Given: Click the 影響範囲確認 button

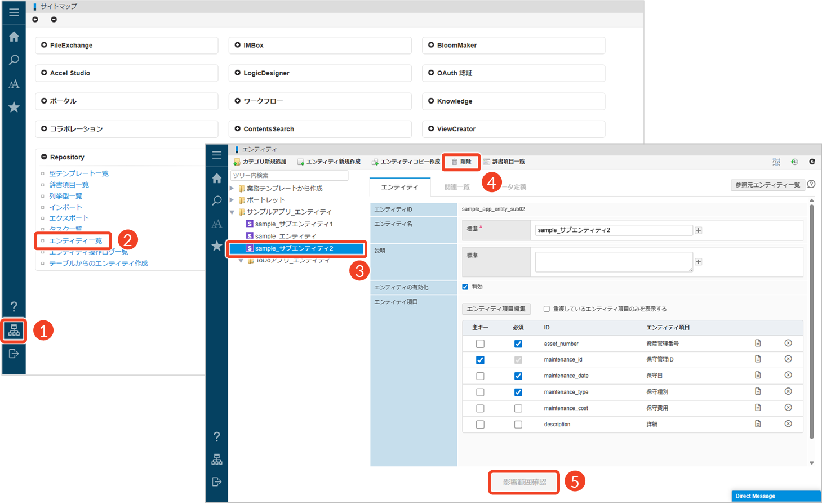Looking at the screenshot, I should pyautogui.click(x=524, y=482).
